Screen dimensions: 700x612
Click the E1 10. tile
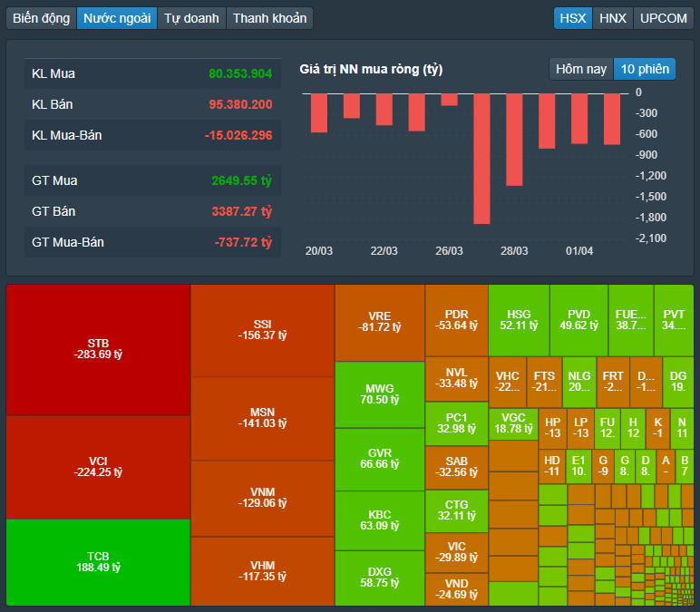tap(578, 466)
